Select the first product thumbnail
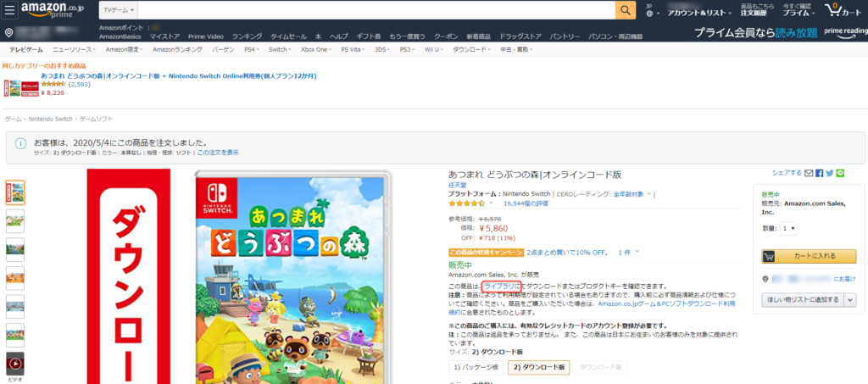 [15, 192]
